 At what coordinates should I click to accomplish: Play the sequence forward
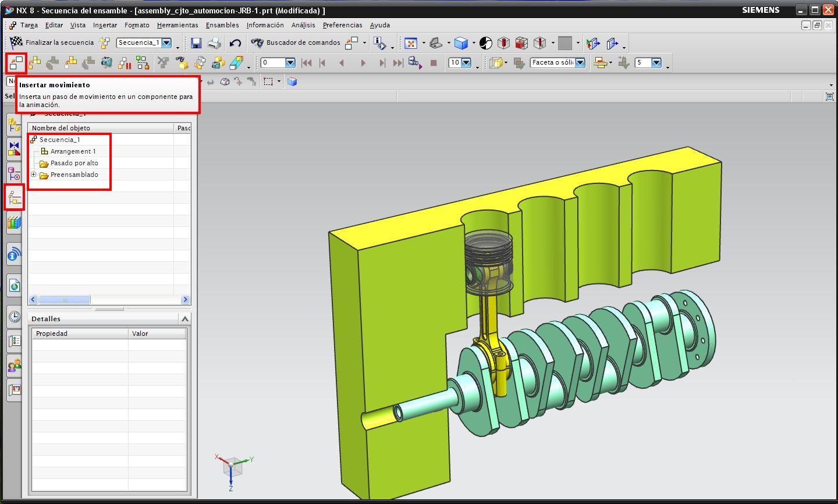click(363, 63)
